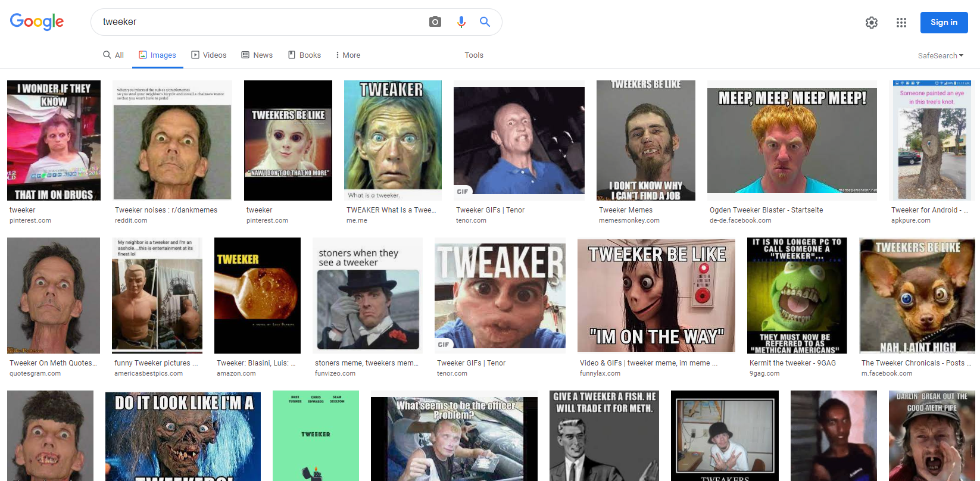The width and height of the screenshot is (980, 481).
Task: Open the Google apps grid icon
Action: [x=901, y=23]
